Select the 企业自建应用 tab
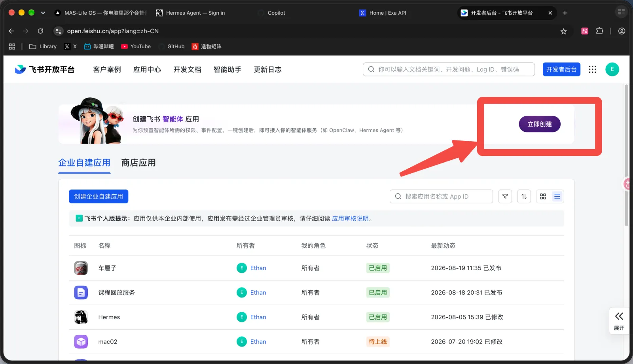Viewport: 633px width, 364px height. tap(84, 163)
